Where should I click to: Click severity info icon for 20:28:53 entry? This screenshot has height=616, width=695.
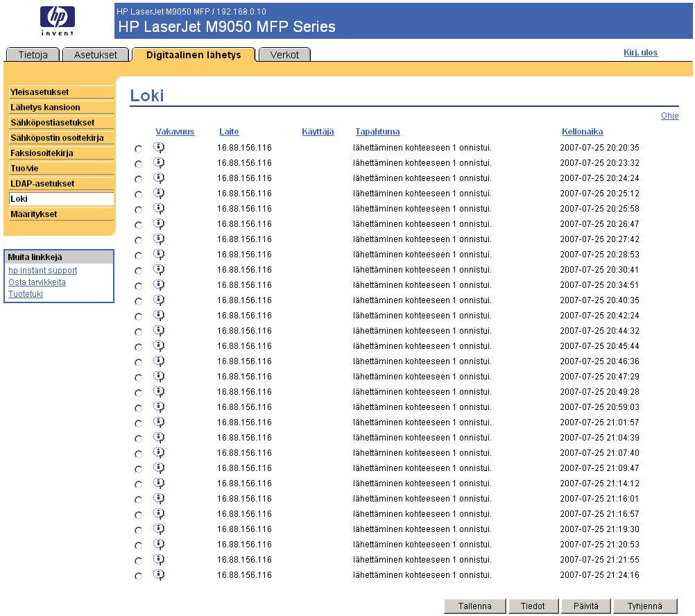coord(159,255)
